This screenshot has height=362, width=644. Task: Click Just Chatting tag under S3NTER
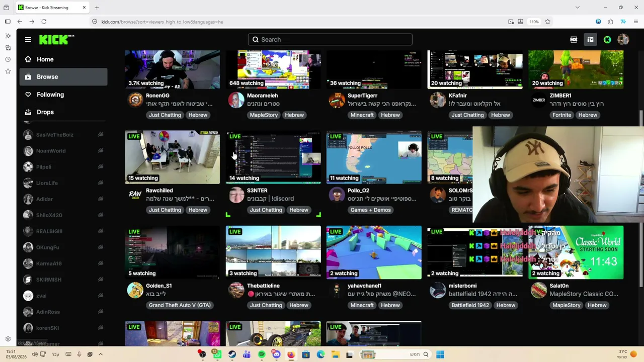[266, 210]
